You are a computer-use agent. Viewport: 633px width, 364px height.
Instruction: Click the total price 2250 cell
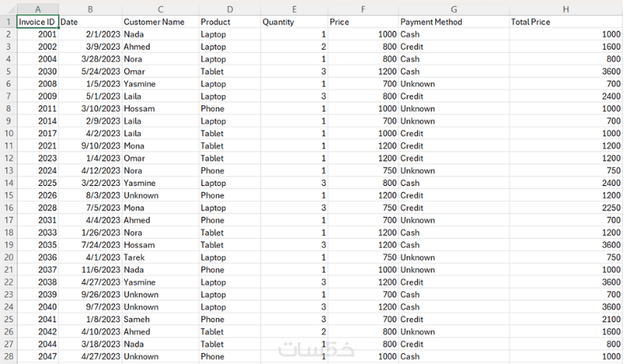click(x=566, y=208)
